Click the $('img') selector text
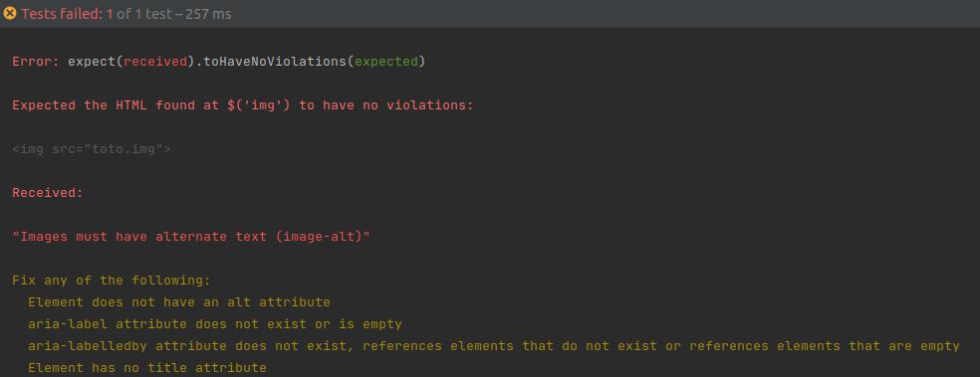The image size is (980, 377). [259, 105]
